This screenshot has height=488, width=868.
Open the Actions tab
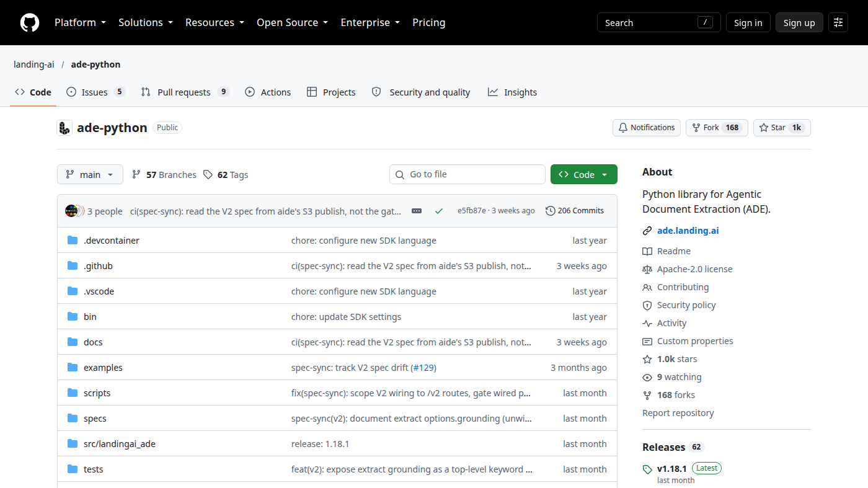coord(268,92)
